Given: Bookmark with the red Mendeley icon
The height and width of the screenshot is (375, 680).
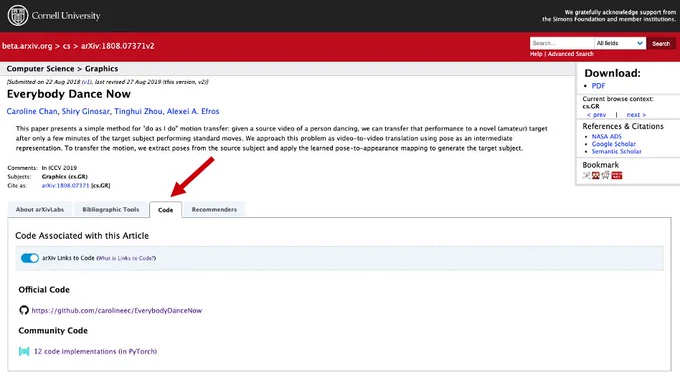Looking at the screenshot, I should point(595,175).
